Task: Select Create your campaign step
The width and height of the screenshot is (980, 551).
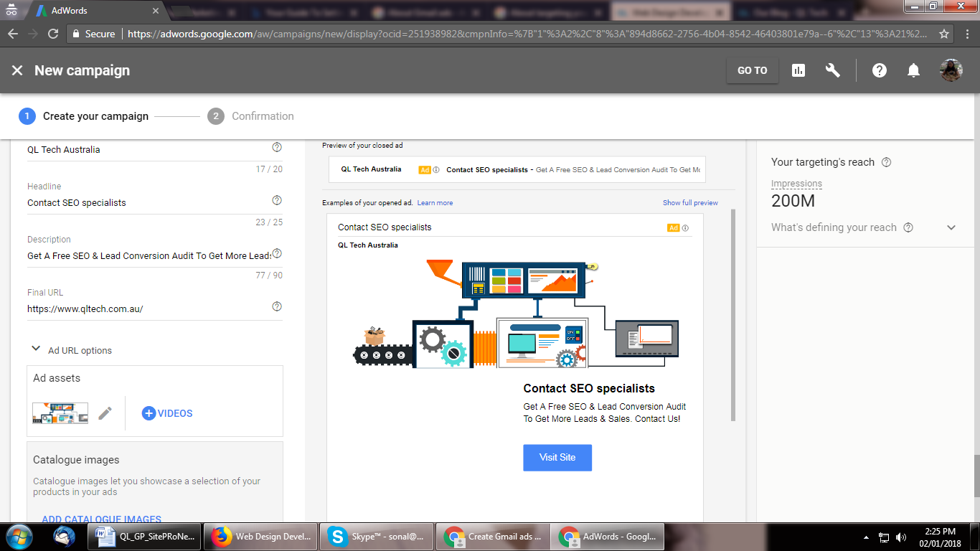Action: (x=84, y=116)
